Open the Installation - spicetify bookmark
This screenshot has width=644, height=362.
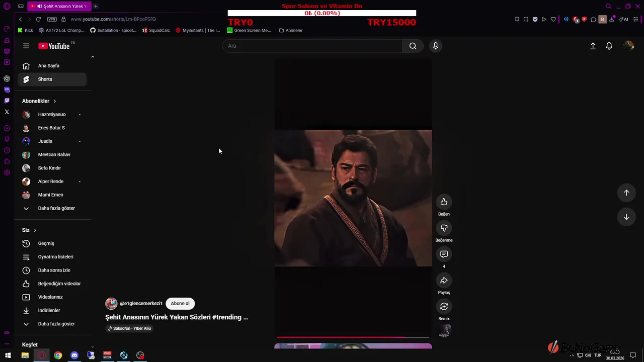coord(113,30)
